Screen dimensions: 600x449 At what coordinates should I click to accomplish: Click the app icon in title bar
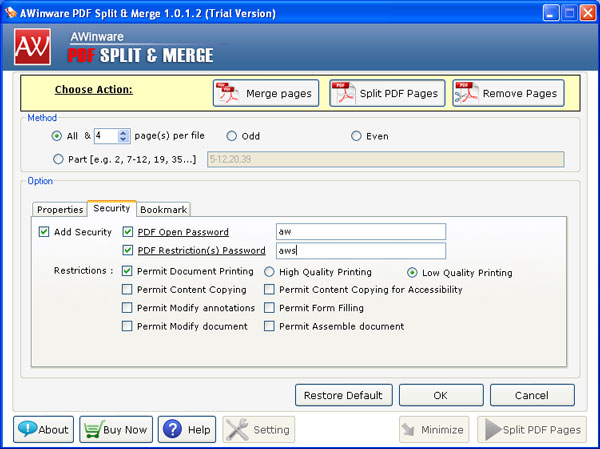pos(11,13)
